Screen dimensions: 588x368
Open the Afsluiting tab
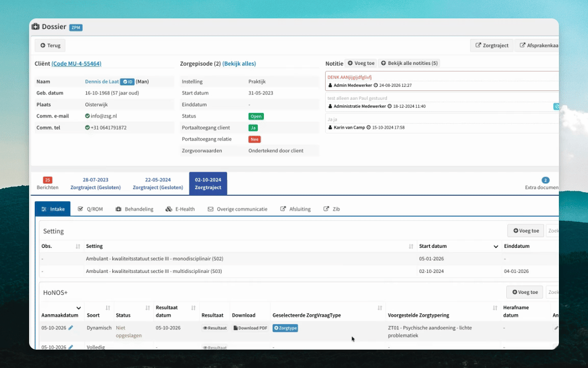pos(296,209)
